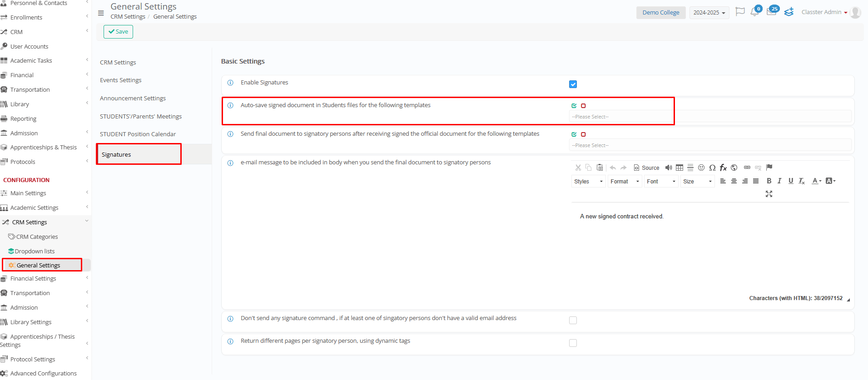
Task: Click the Demo College button
Action: coord(660,13)
